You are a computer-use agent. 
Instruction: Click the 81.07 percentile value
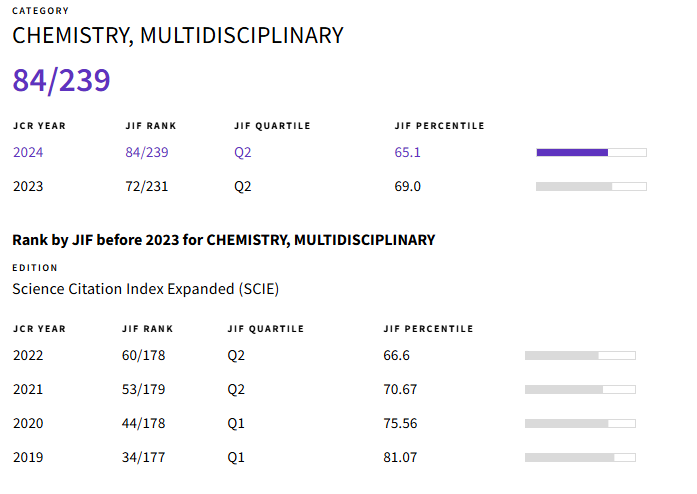[x=400, y=457]
